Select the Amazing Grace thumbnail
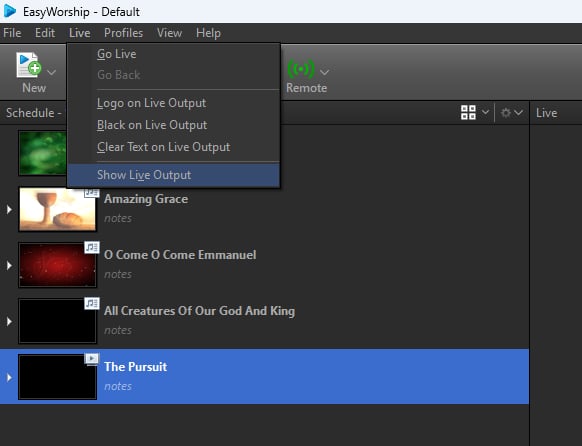Screen dimensions: 582x446 (x=58, y=210)
